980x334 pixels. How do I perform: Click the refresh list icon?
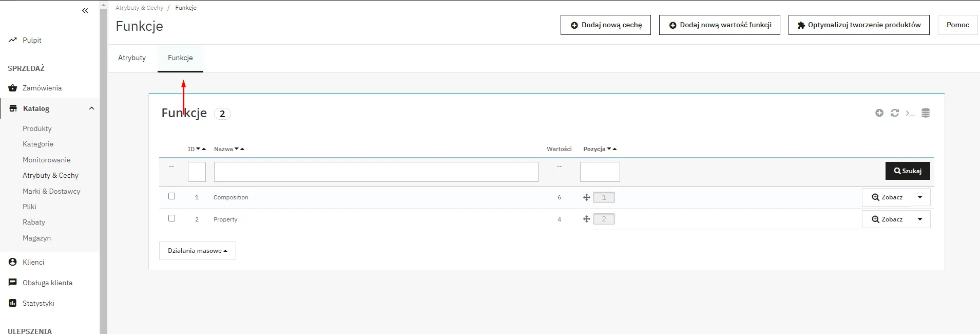tap(895, 113)
